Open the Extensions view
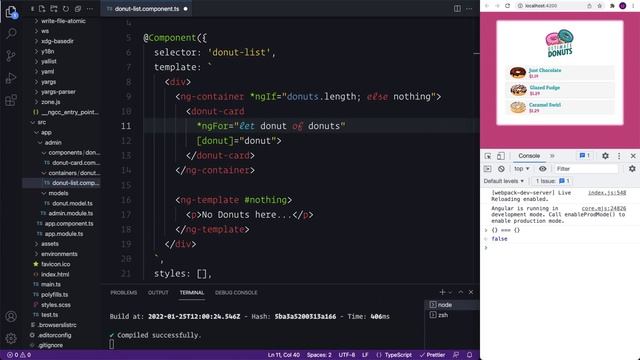This screenshot has height=360, width=640. [11, 100]
